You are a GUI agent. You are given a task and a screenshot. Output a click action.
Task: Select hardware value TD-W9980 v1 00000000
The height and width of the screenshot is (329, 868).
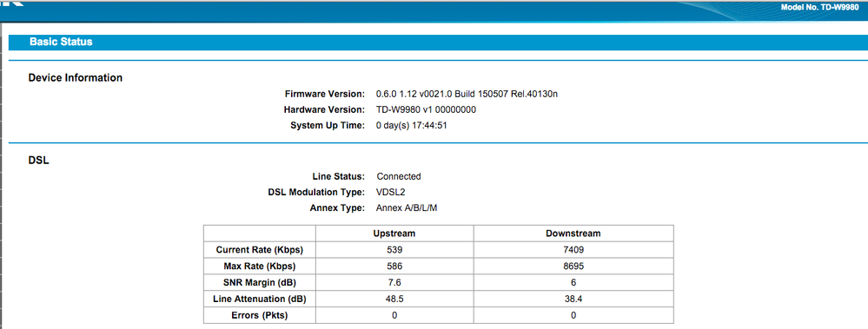(426, 109)
